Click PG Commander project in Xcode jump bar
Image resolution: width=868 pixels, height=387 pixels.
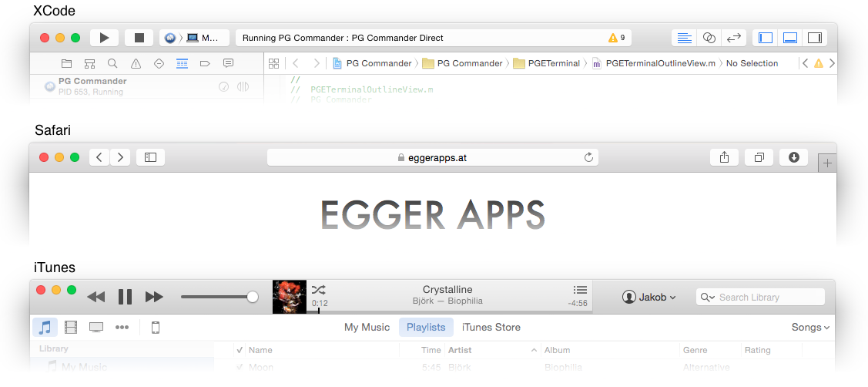tap(373, 63)
